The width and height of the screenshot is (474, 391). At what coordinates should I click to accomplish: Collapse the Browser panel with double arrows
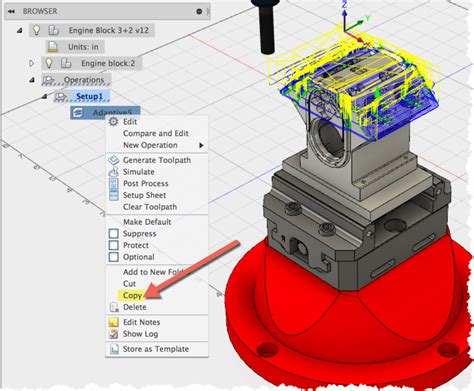tap(11, 11)
